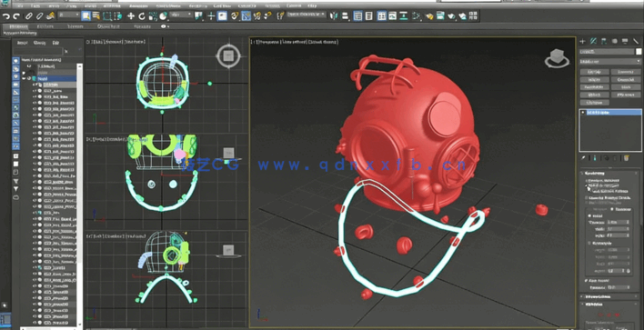Click the search field in Scene Explorer
Image resolution: width=644 pixels, height=330 pixels.
(x=38, y=51)
